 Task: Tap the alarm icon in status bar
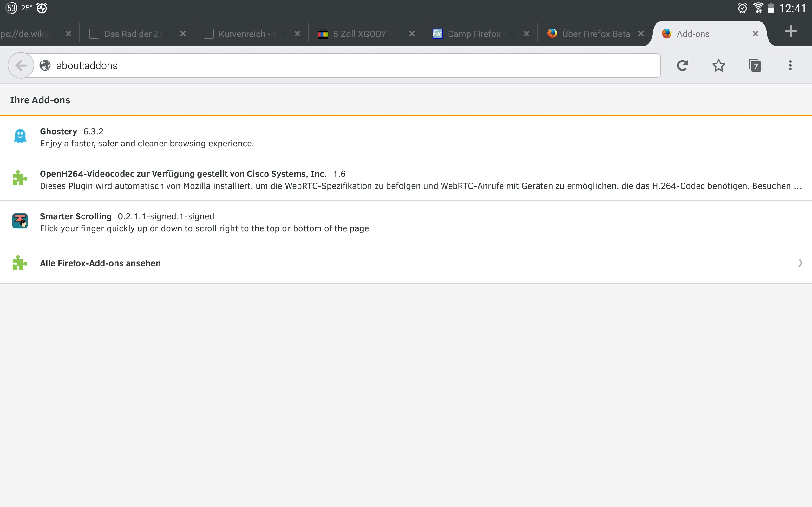click(743, 8)
